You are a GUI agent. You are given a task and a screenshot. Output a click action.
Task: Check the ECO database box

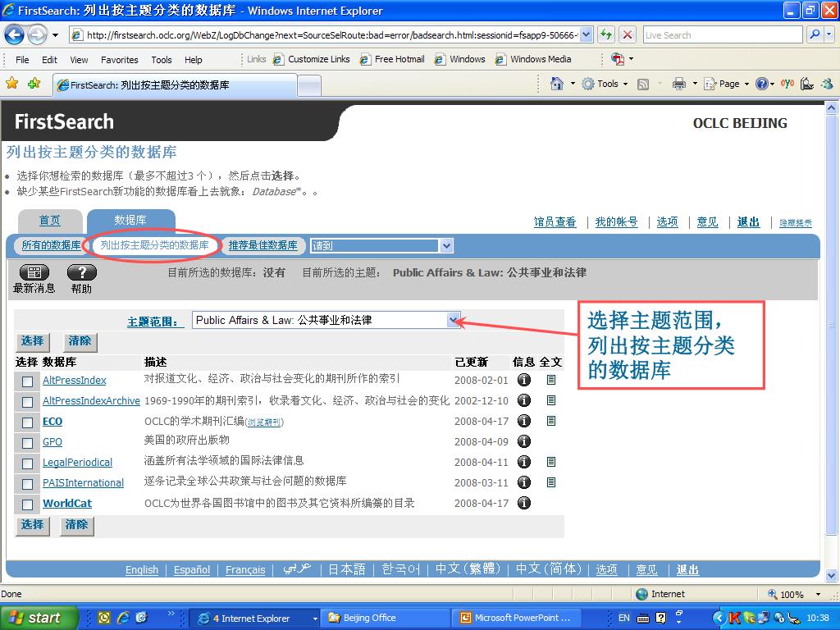[27, 422]
